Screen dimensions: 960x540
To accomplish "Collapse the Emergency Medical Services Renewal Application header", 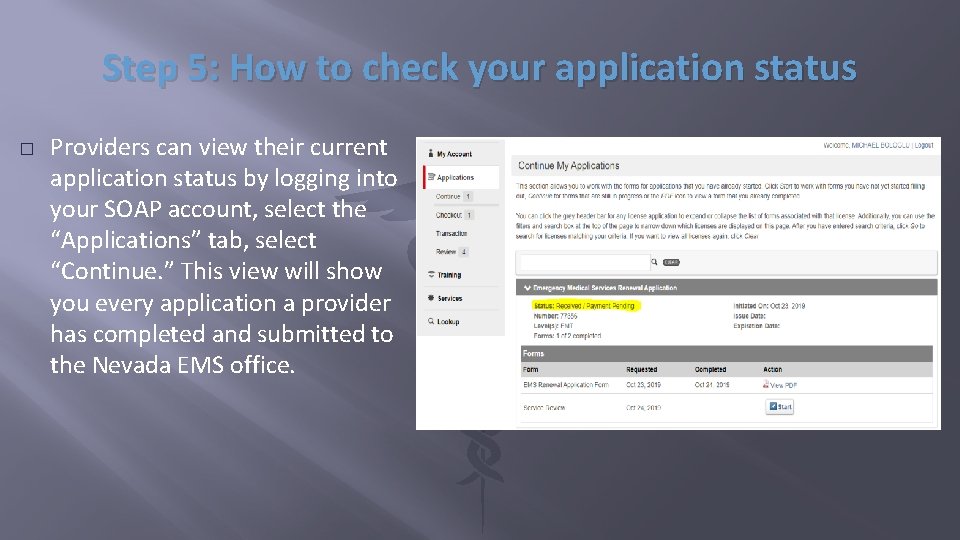I will tap(727, 287).
